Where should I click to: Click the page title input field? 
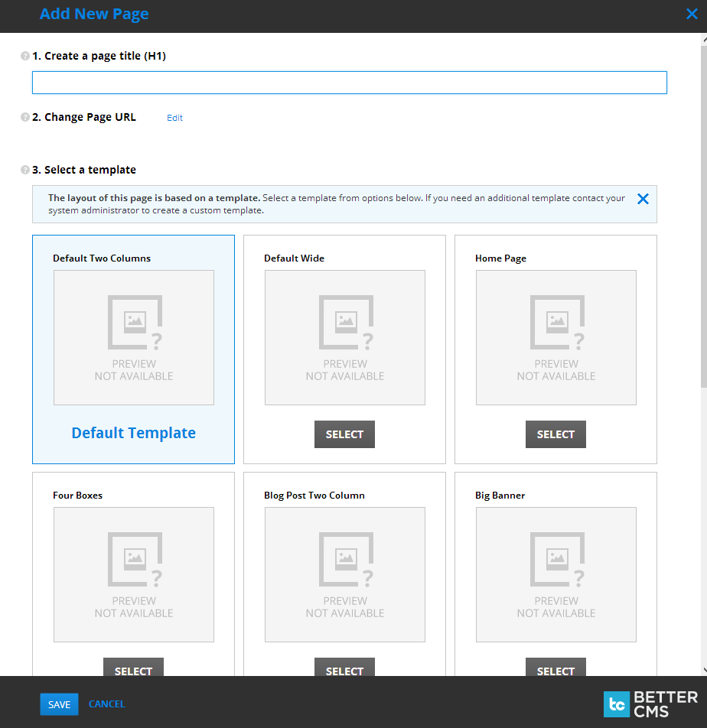click(350, 82)
